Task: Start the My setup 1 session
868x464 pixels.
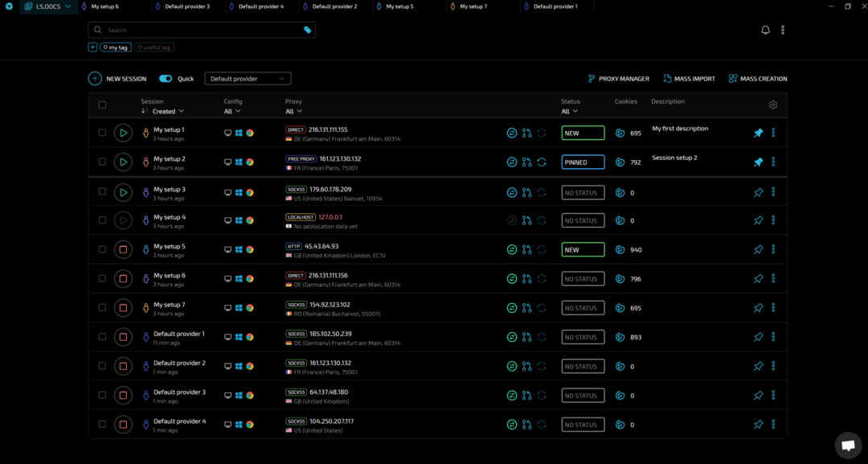Action: point(123,133)
